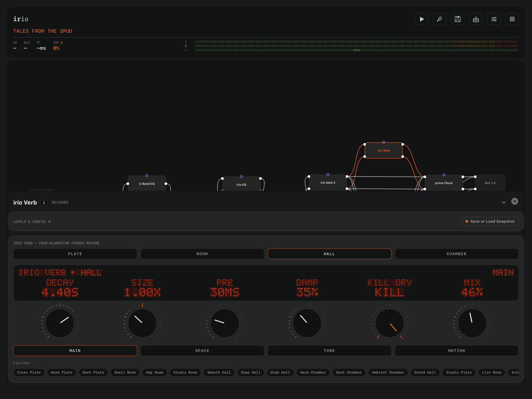Click the Pre delay knob
Screen dimensions: 532x399
pos(225,323)
